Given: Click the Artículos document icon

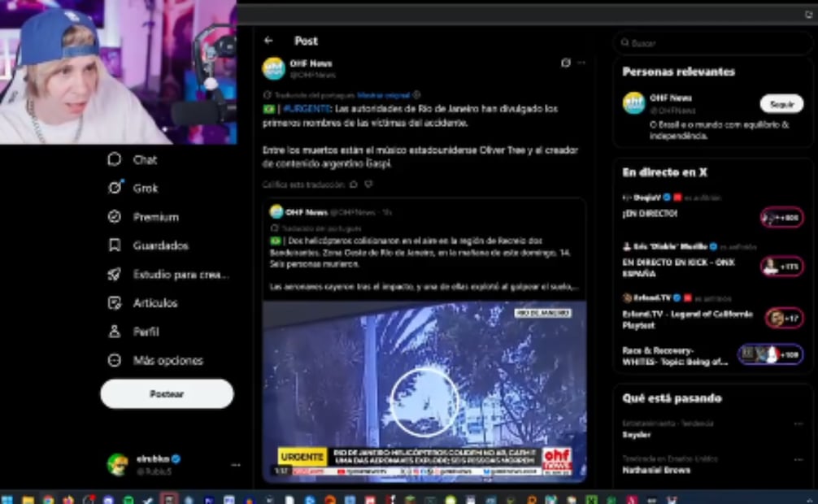Looking at the screenshot, I should 115,302.
